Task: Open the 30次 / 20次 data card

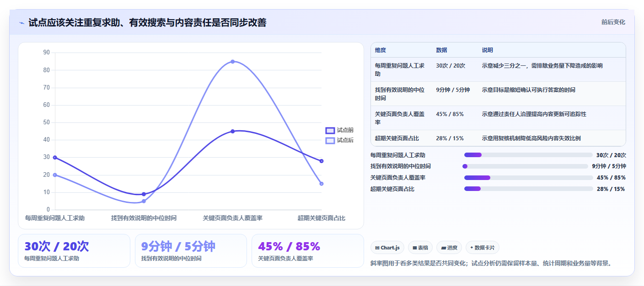Action: [x=74, y=251]
